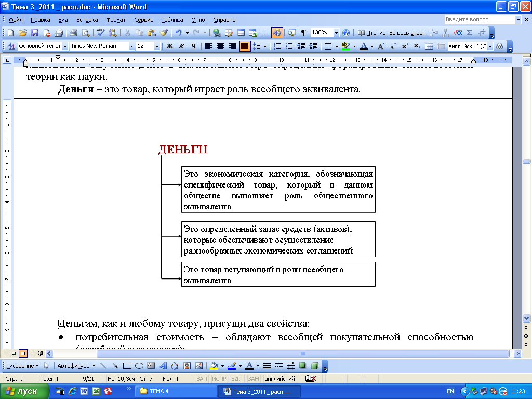Viewport: 532px width, 399px height.
Task: Open the Times New Roman font dropdown
Action: [131, 46]
